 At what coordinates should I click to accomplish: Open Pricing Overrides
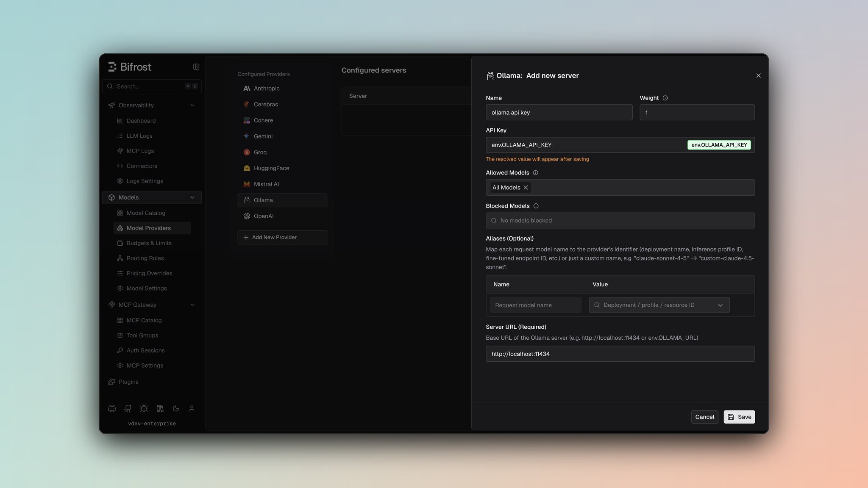click(152, 273)
